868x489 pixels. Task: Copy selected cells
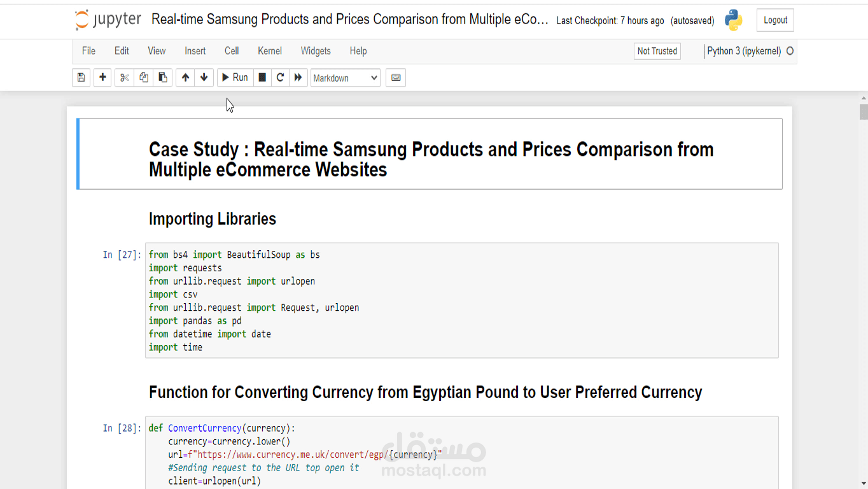pyautogui.click(x=144, y=78)
